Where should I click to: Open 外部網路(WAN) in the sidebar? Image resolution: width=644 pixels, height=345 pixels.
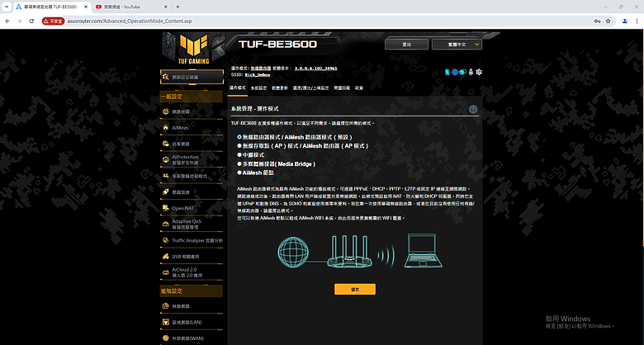coord(192,338)
